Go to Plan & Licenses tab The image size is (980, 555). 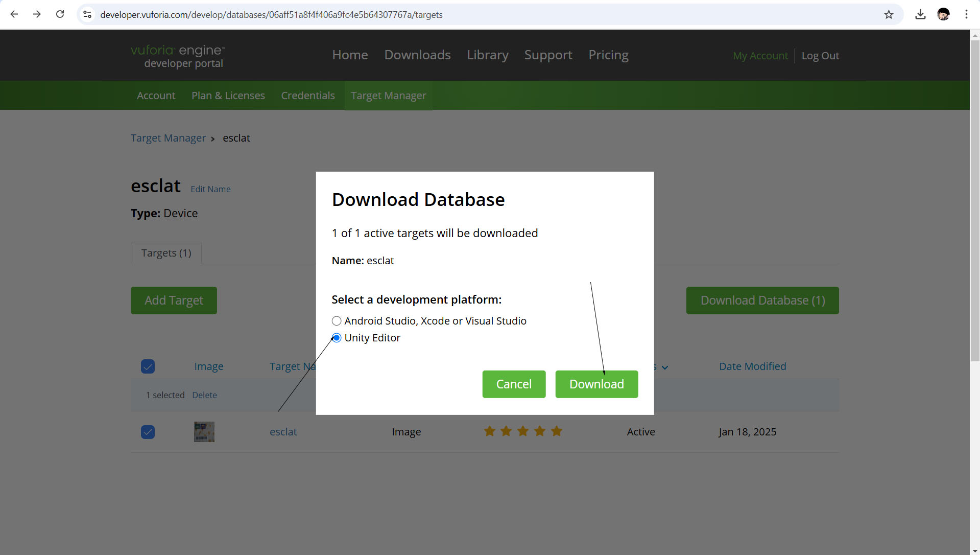[x=228, y=96]
